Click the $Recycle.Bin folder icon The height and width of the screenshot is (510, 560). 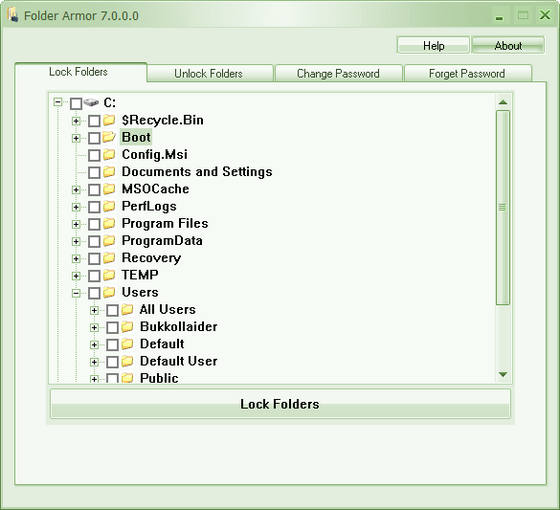pos(109,120)
